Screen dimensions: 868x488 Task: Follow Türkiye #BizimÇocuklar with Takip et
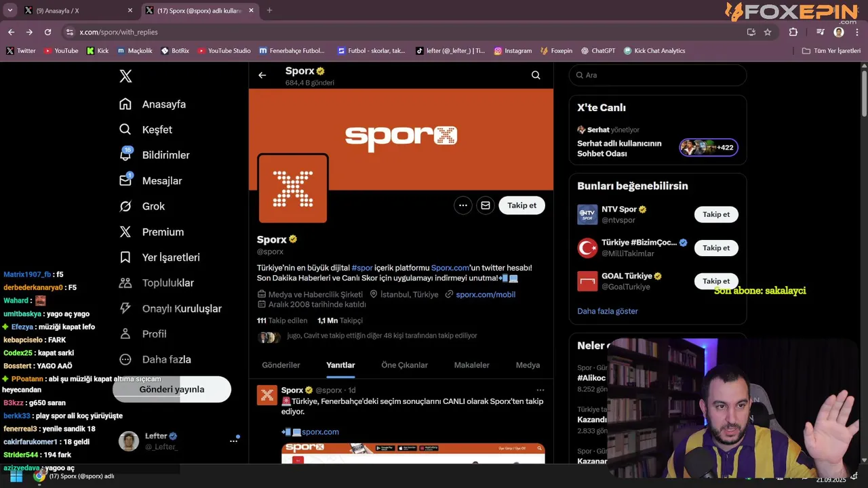coord(716,248)
